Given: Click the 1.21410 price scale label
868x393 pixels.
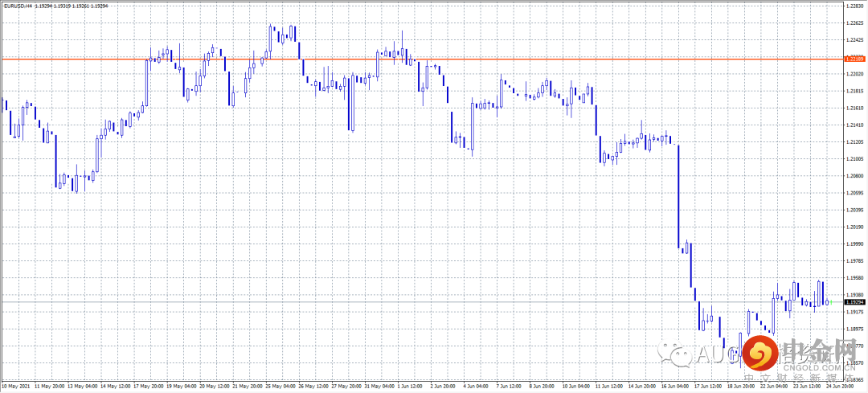Looking at the screenshot, I should 855,125.
